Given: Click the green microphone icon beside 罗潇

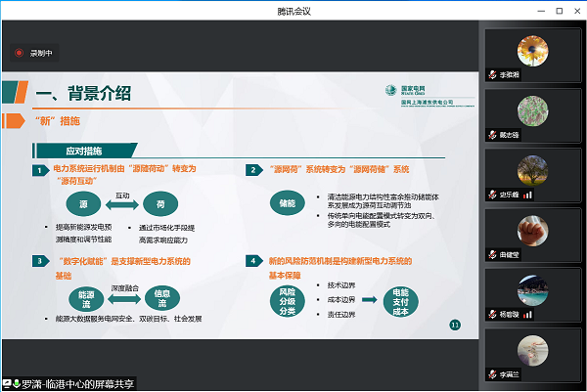Looking at the screenshot, I should [18, 382].
